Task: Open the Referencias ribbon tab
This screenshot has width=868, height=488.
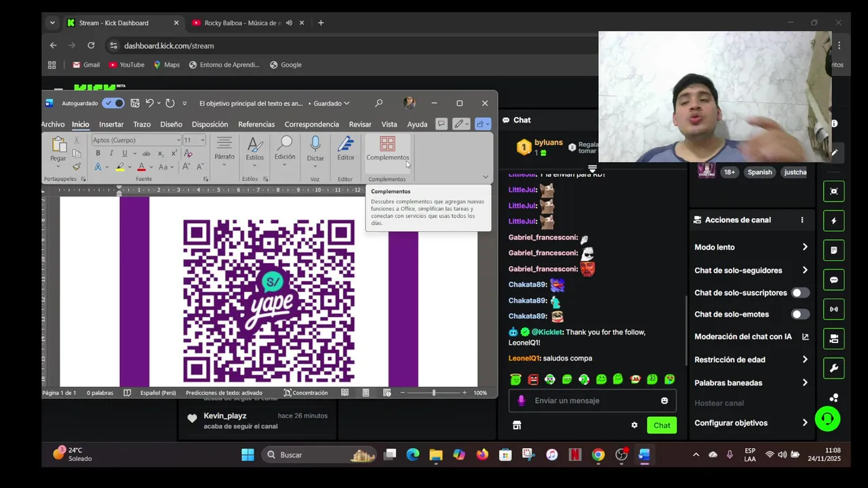Action: [256, 124]
